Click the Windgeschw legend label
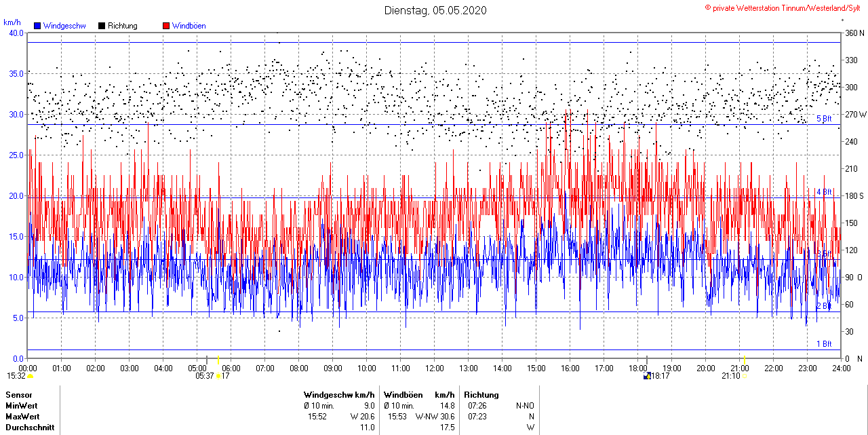Screen dimensions: 868x435 pos(64,26)
